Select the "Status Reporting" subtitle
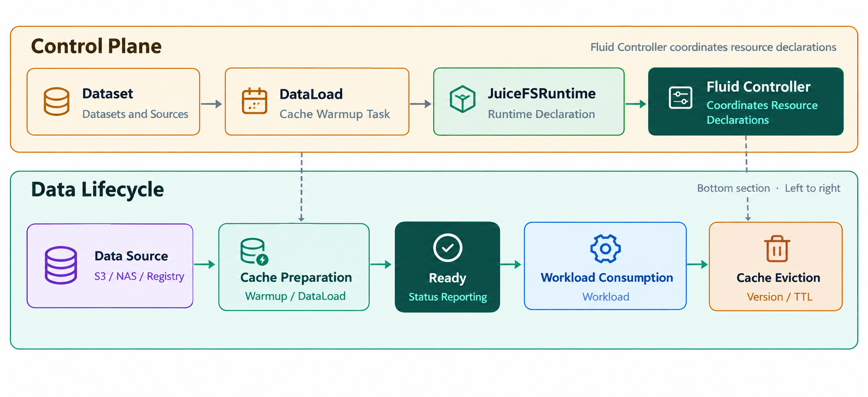 coord(448,297)
